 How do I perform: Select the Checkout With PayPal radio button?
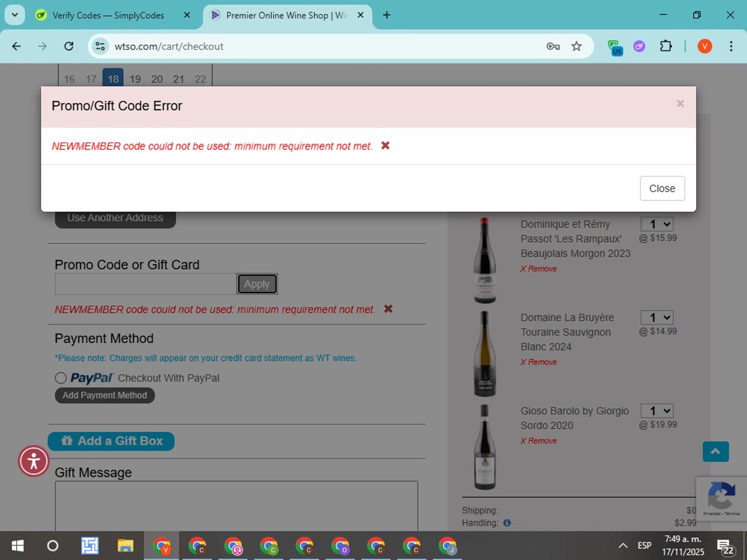(61, 378)
